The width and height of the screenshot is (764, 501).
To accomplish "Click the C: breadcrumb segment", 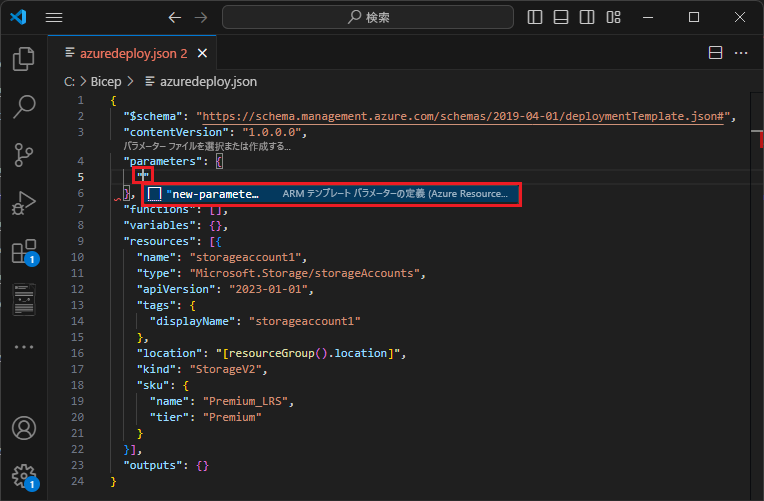I will click(x=69, y=81).
